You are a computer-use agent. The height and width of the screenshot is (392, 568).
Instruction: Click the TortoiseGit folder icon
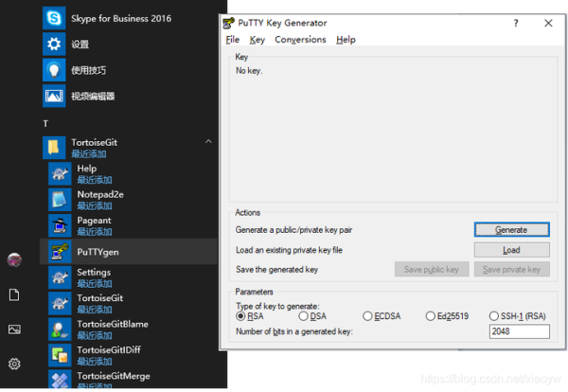tap(54, 148)
